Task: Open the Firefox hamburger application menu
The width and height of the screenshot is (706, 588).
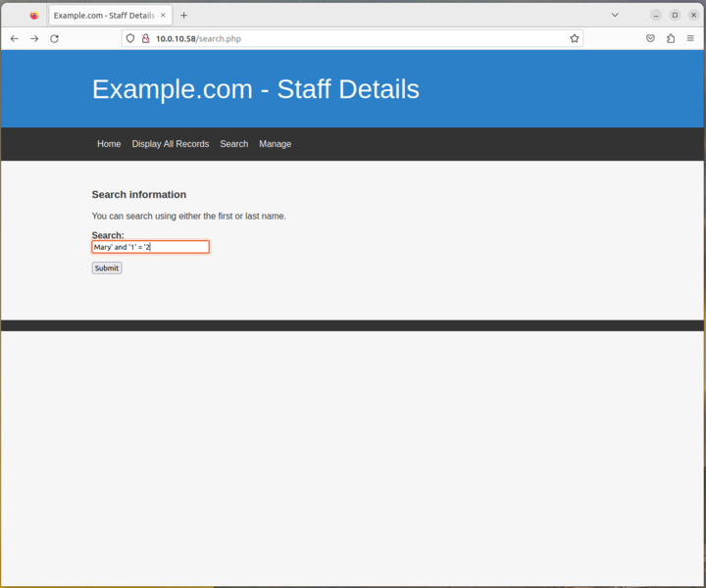Action: (690, 38)
